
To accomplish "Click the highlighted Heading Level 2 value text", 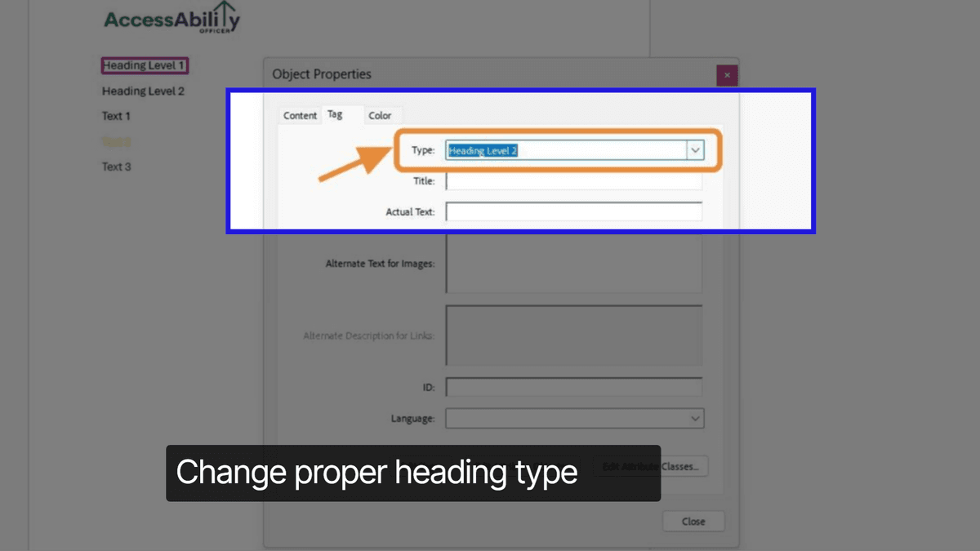I will (x=483, y=150).
